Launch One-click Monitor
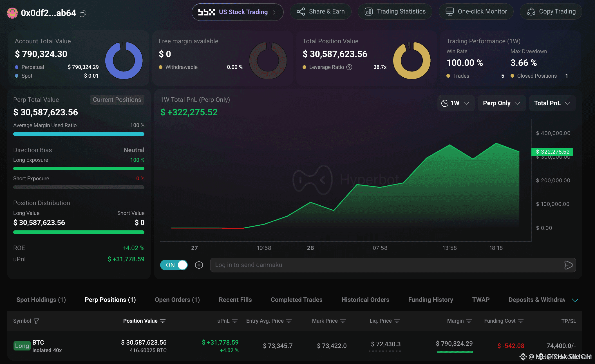This screenshot has height=364, width=595. pos(476,12)
